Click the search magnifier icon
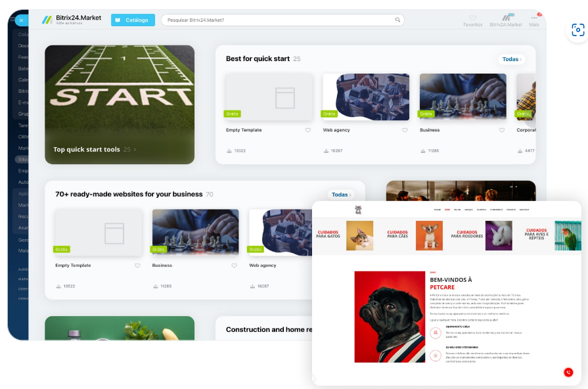588x389 pixels. (x=397, y=20)
